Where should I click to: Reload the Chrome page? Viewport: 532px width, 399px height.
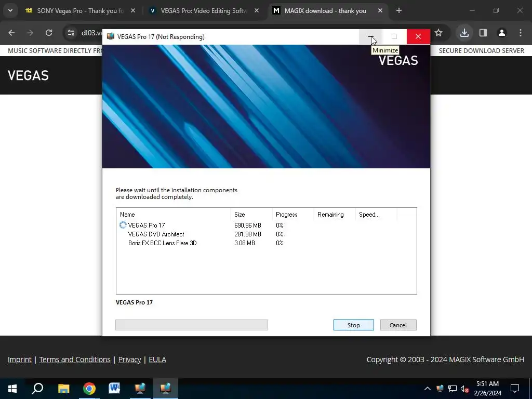tap(49, 33)
